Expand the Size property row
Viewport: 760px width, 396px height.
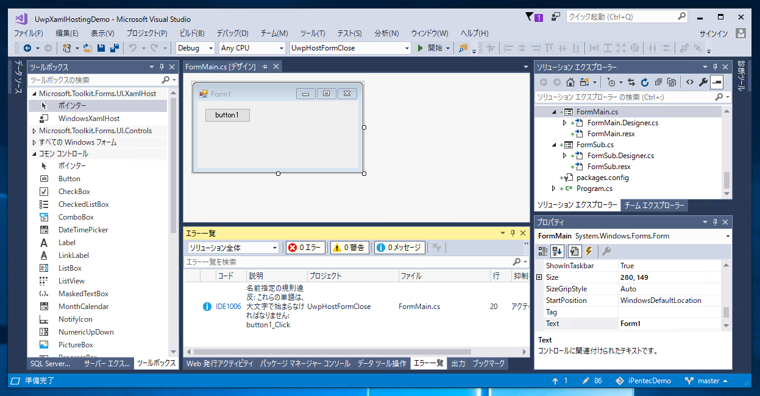coord(539,277)
